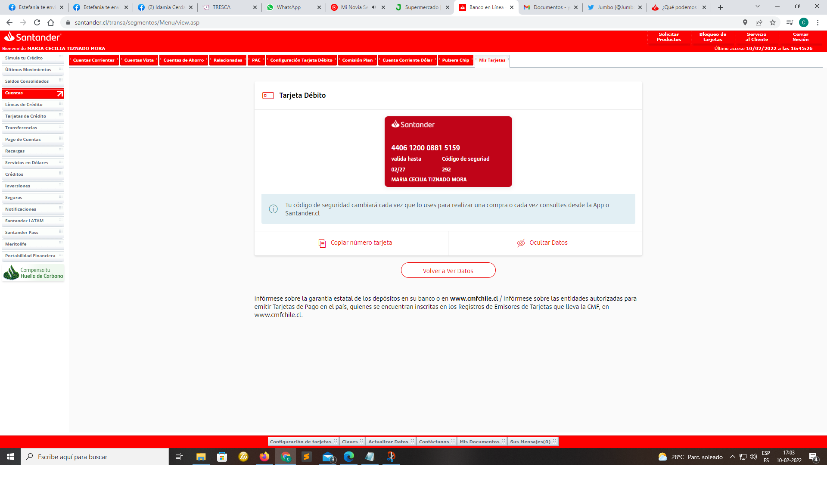The width and height of the screenshot is (827, 504).
Task: Reload the page with refresh icon
Action: click(37, 22)
